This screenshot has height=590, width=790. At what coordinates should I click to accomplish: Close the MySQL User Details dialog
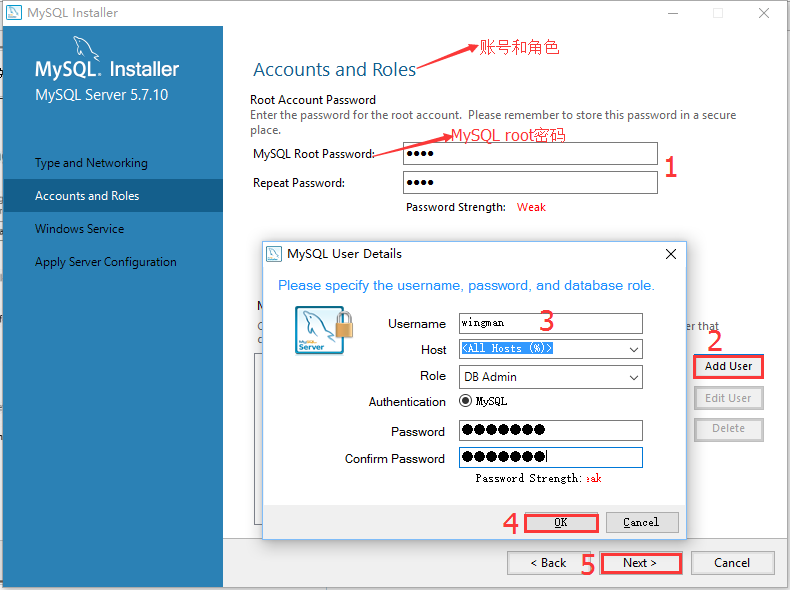(x=671, y=254)
